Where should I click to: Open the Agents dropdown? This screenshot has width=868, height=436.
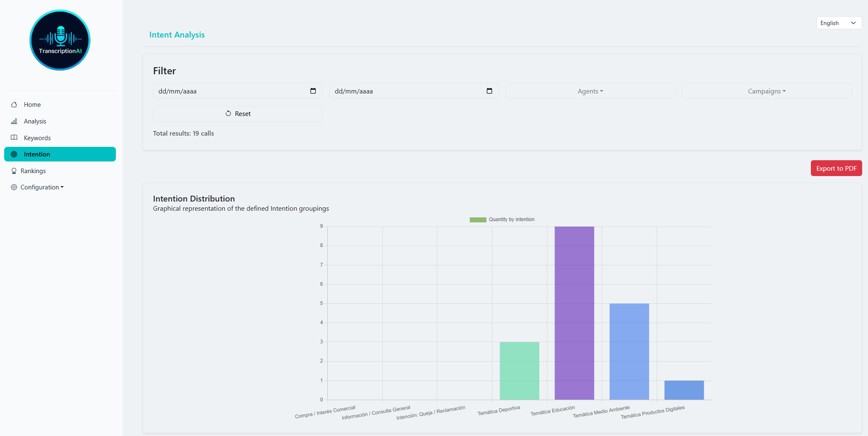(590, 91)
